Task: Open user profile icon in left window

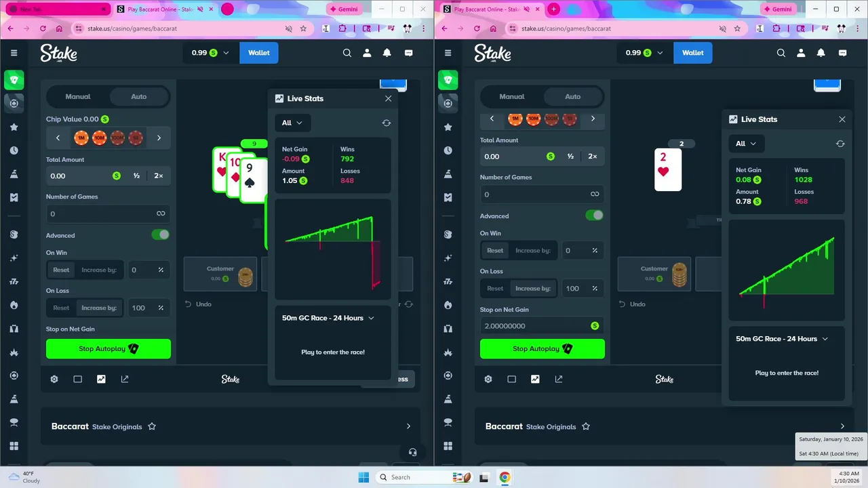Action: [x=367, y=53]
